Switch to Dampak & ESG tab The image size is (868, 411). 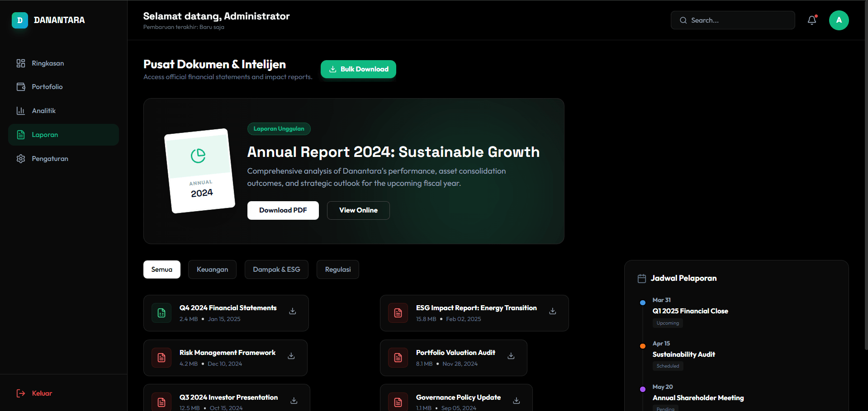276,269
